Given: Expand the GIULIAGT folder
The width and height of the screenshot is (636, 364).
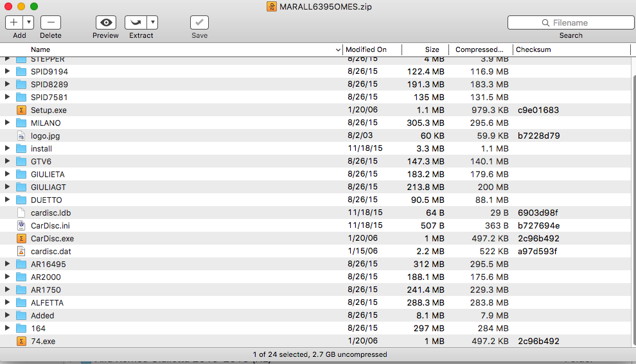Looking at the screenshot, I should pyautogui.click(x=7, y=187).
